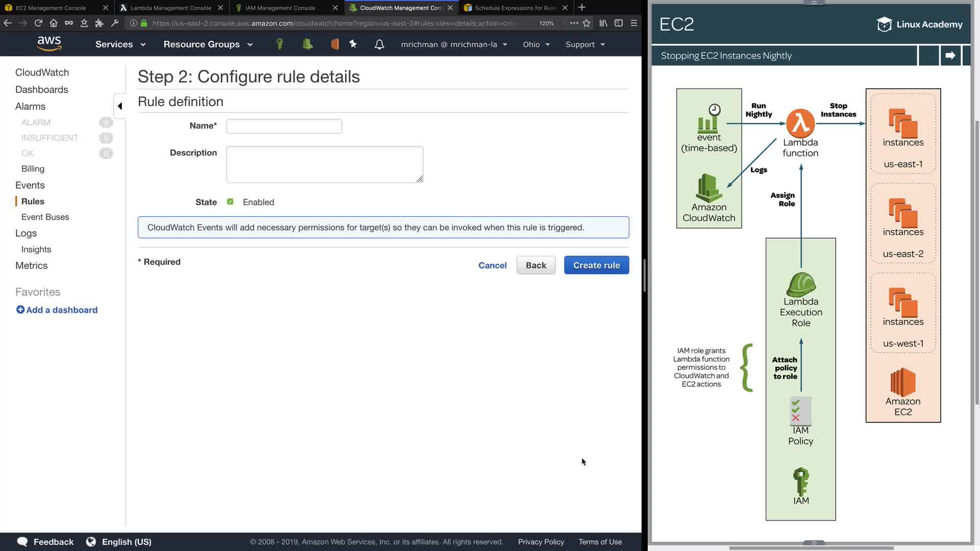Uncheck the Enabled state checkbox
The height and width of the screenshot is (551, 980).
click(x=230, y=202)
